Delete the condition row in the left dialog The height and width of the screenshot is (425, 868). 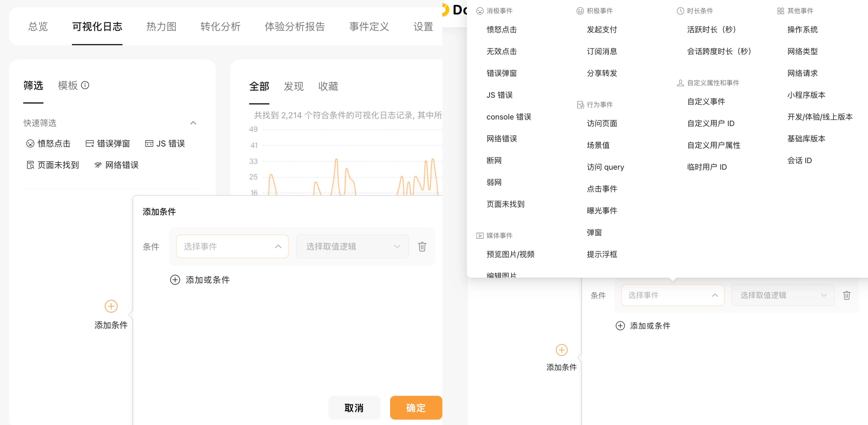point(422,246)
